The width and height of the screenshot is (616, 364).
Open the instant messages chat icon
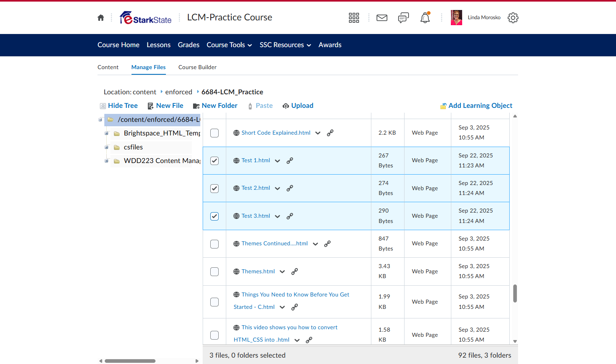click(403, 18)
